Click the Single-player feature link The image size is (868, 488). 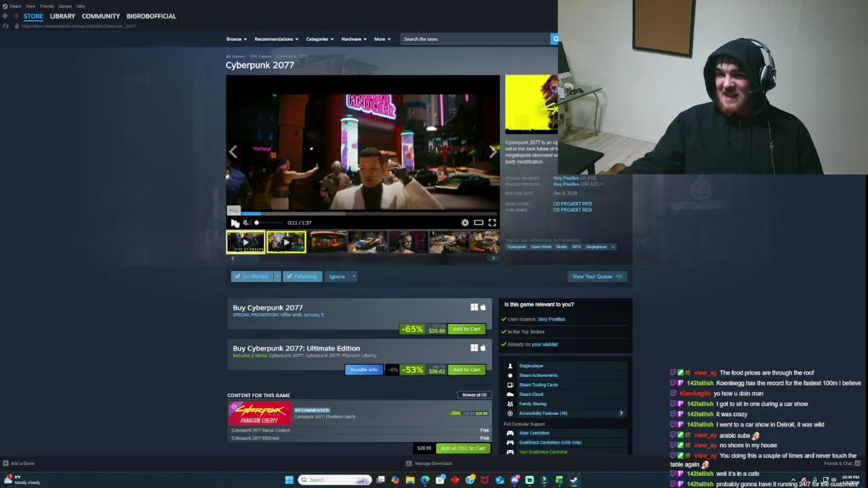coord(531,366)
